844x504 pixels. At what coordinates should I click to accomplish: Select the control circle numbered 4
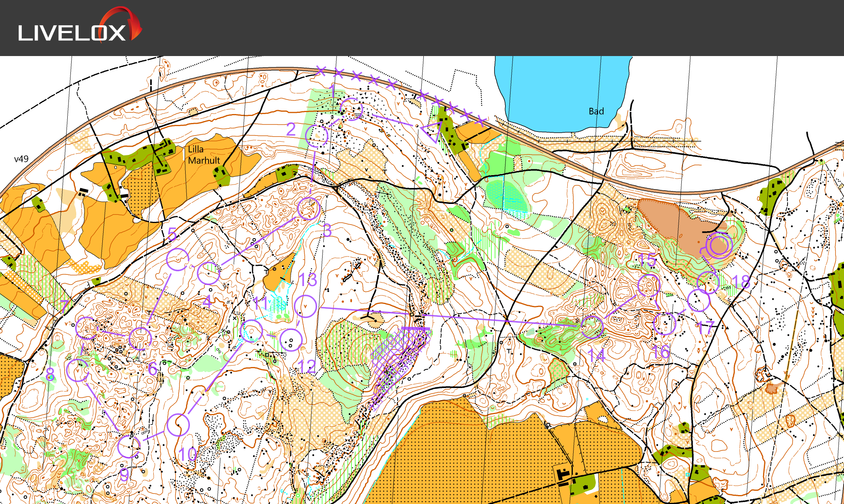(209, 273)
